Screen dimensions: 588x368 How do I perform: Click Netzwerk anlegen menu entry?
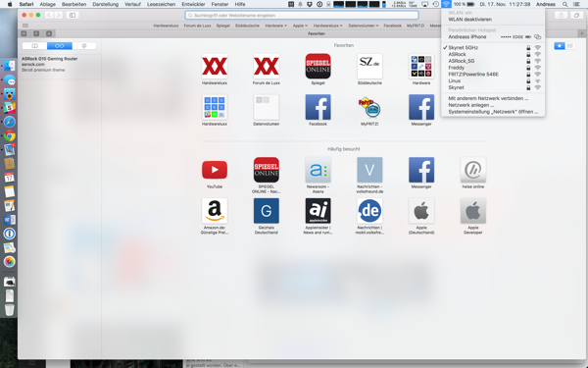(x=493, y=105)
